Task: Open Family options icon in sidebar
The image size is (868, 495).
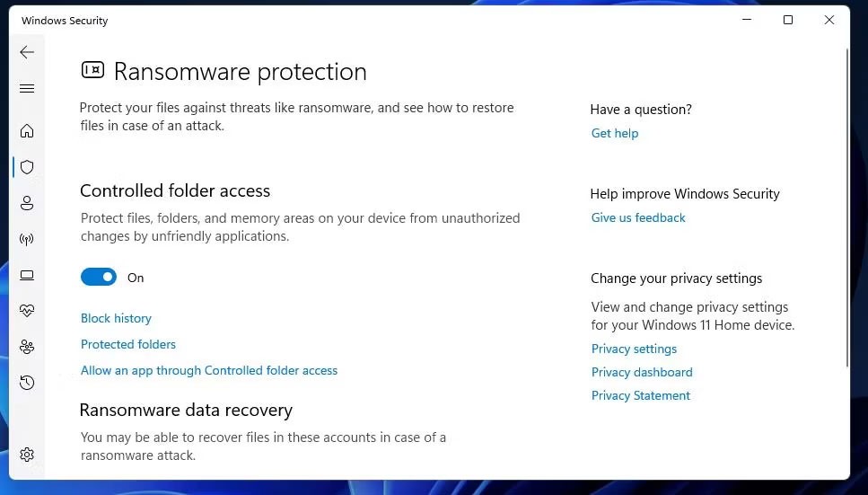Action: click(x=27, y=347)
